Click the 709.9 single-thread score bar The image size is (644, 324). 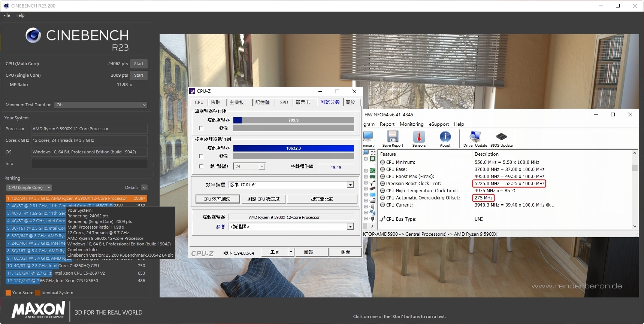(x=293, y=120)
